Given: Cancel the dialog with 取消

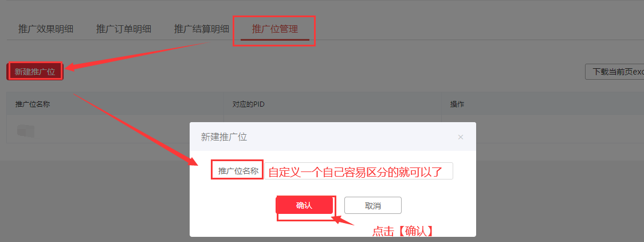Looking at the screenshot, I should pos(372,205).
